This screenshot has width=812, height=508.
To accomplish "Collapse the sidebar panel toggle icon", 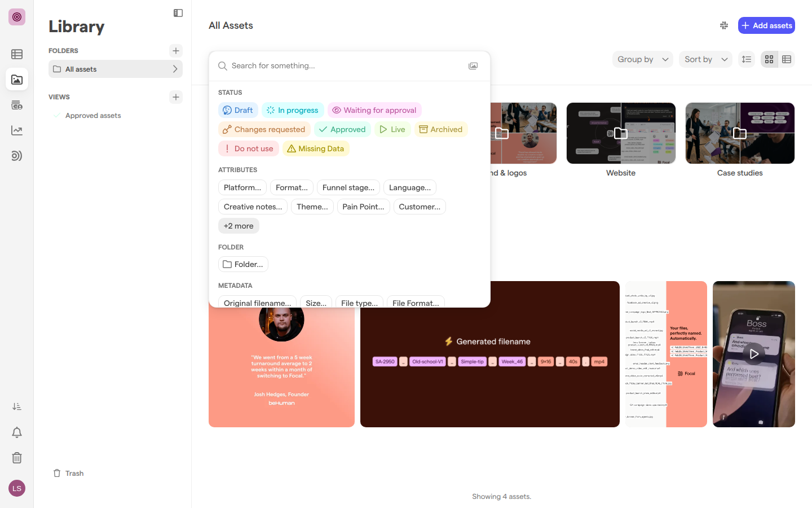I will point(178,13).
